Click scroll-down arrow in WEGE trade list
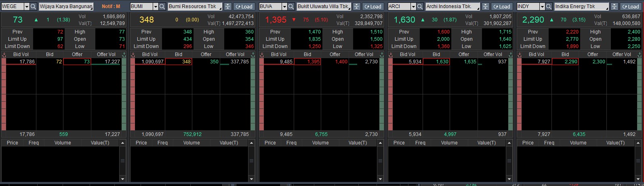 tap(122, 178)
